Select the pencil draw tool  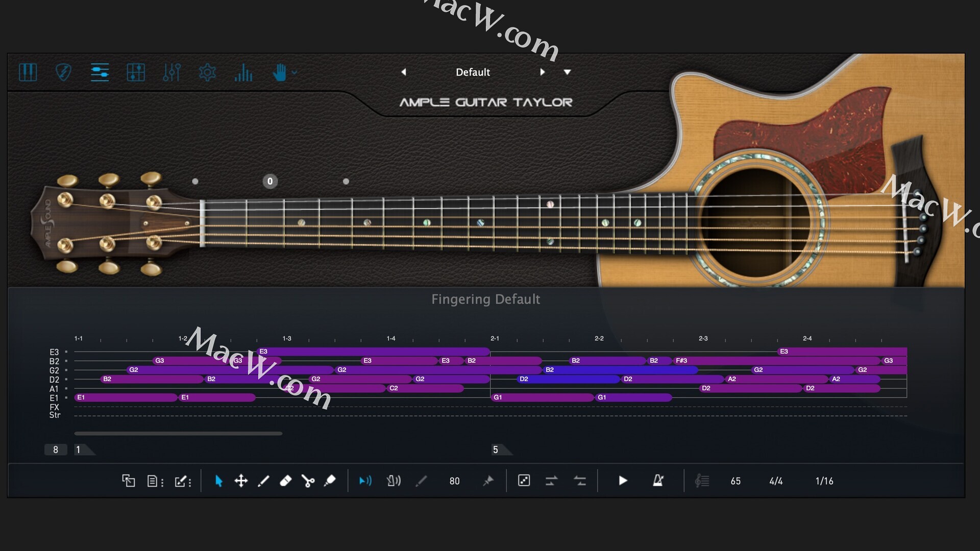click(x=263, y=481)
